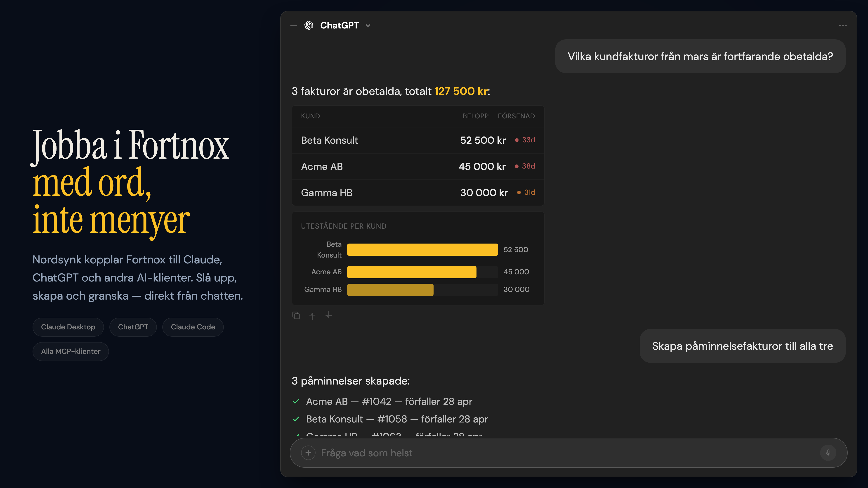Activate the microphone voice input button
The height and width of the screenshot is (488, 868).
[x=828, y=453]
